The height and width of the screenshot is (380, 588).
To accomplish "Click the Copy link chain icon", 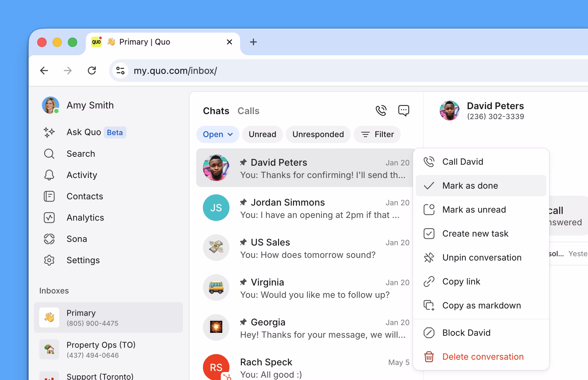I will (429, 282).
